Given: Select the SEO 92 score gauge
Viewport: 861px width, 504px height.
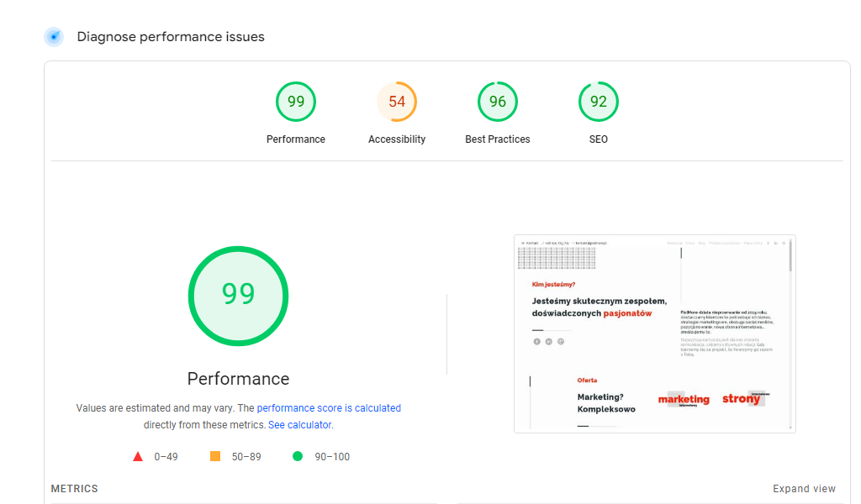Looking at the screenshot, I should [599, 102].
